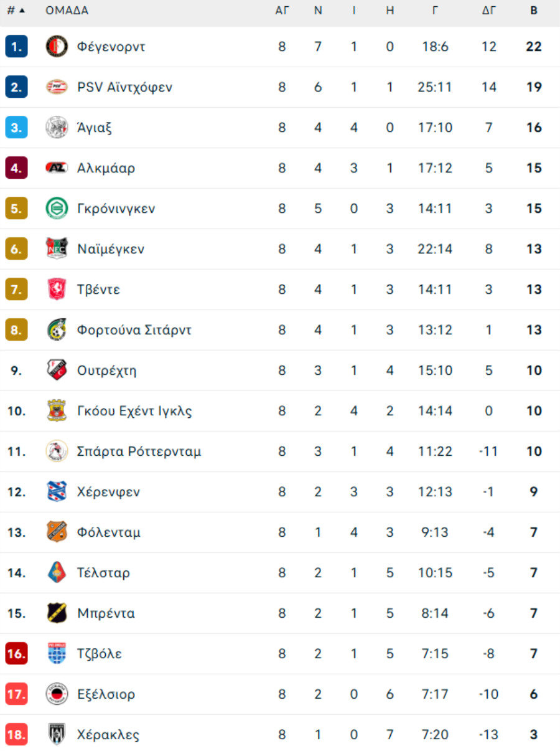Image resolution: width=560 pixels, height=751 pixels.
Task: Sort standings by the Β points header
Action: (x=534, y=11)
